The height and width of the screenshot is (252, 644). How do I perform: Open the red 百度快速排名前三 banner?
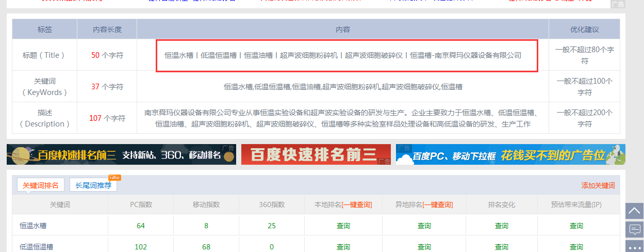[x=316, y=154]
